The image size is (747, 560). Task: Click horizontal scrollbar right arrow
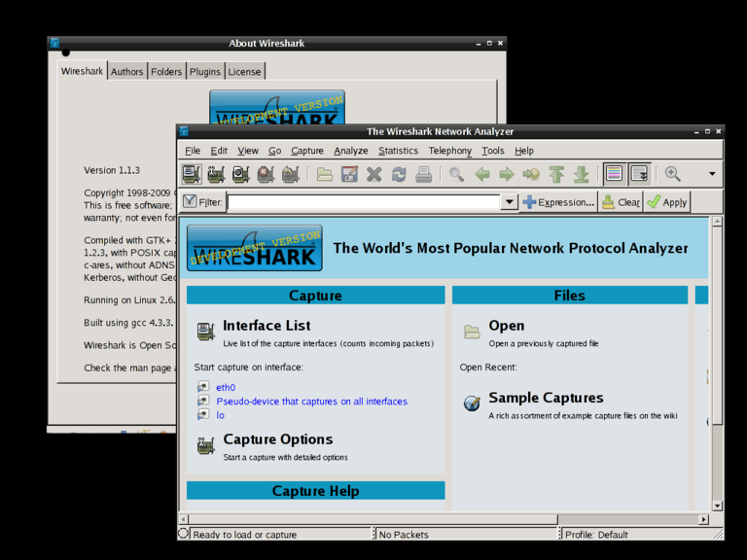coord(703,519)
